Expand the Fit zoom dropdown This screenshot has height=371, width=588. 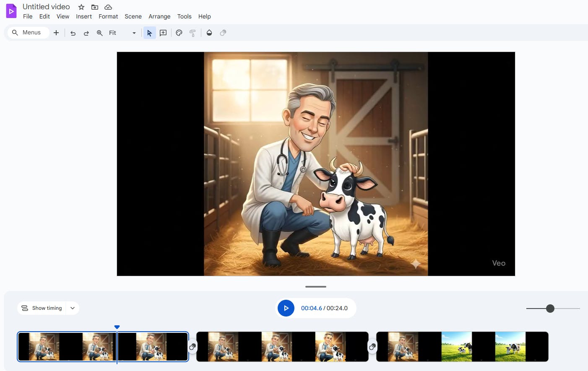[x=134, y=33]
